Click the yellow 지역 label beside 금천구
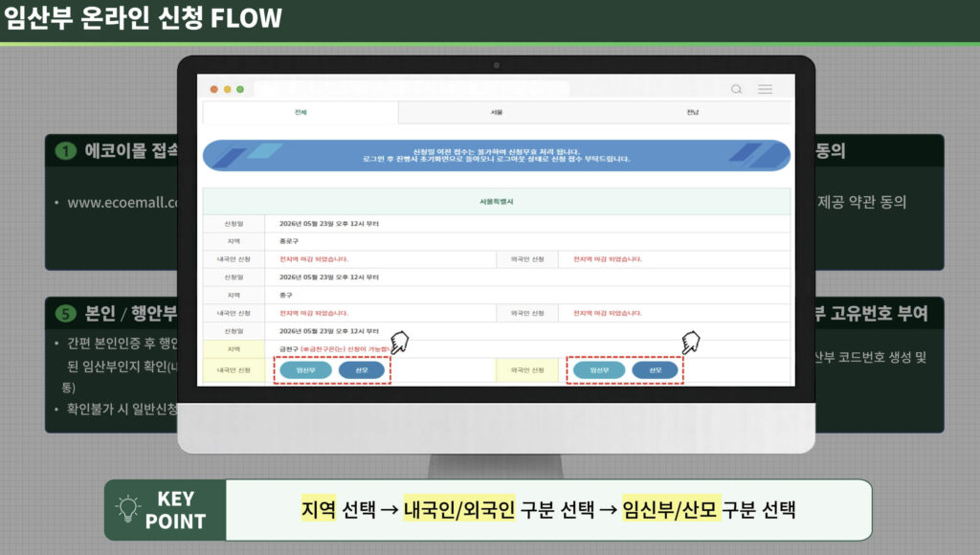The image size is (980, 555). coord(234,348)
